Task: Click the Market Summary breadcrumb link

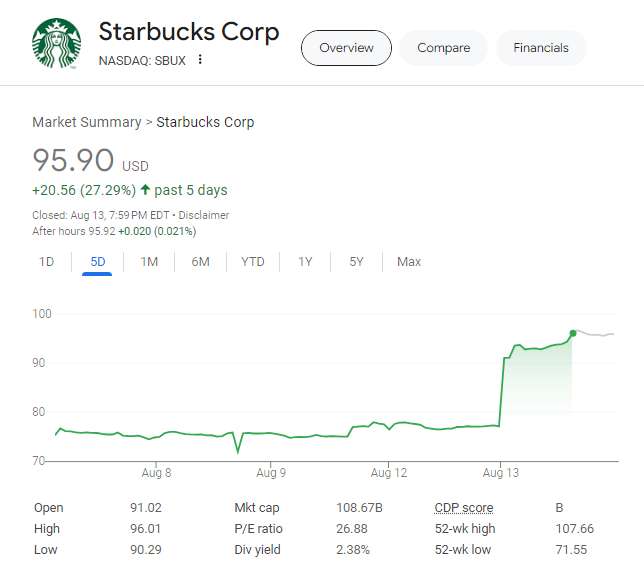Action: pyautogui.click(x=86, y=122)
